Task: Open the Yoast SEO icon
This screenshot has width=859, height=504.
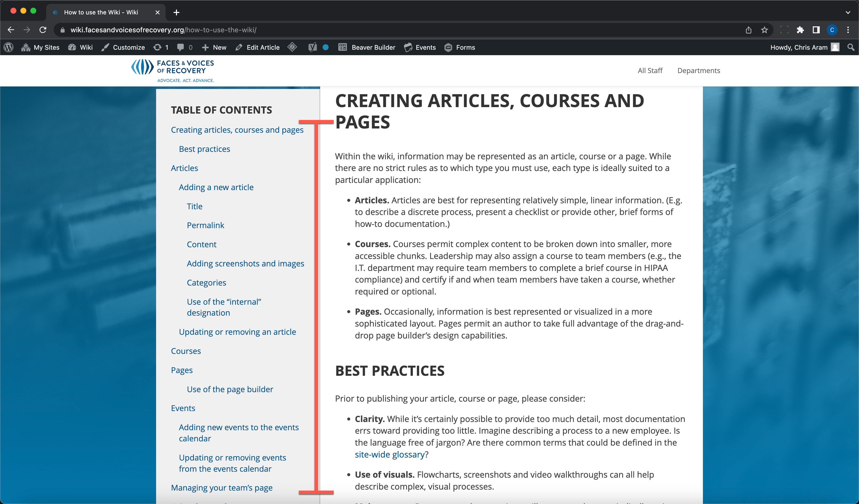Action: tap(312, 47)
